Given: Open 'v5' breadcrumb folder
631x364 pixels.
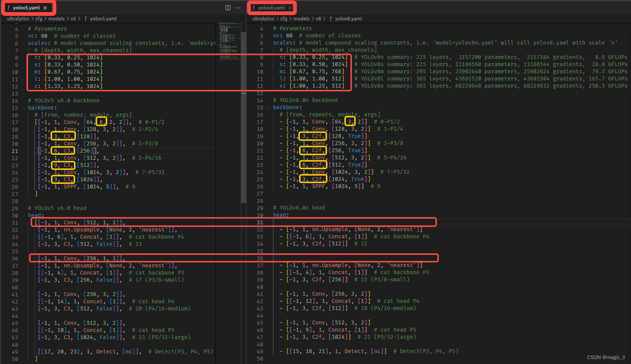Looking at the screenshot, I should [x=73, y=19].
